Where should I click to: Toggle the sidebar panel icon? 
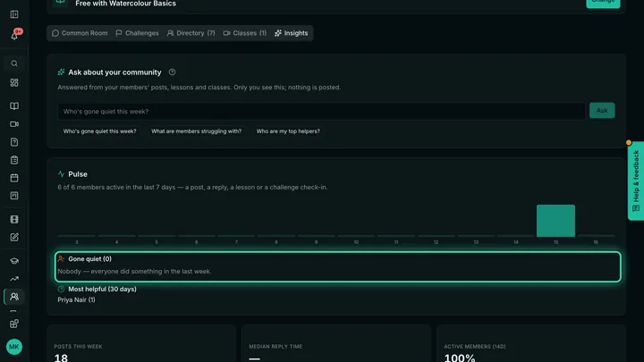click(14, 14)
